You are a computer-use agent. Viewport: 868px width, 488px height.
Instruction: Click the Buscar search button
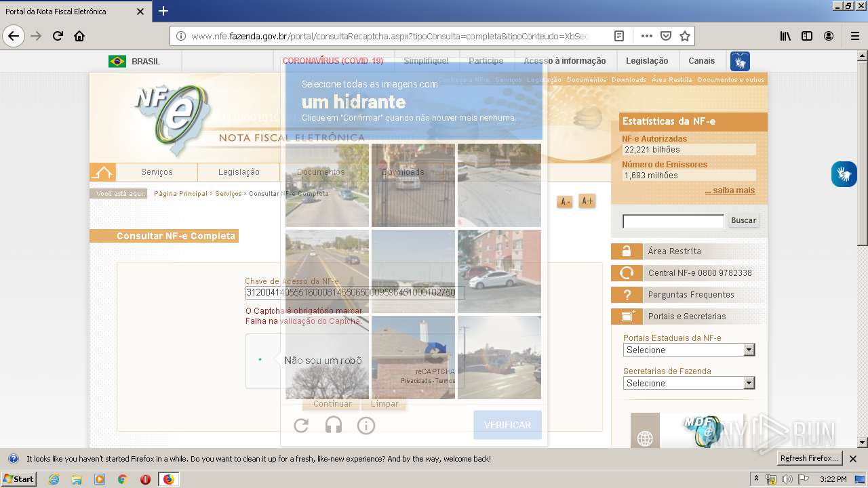click(743, 220)
